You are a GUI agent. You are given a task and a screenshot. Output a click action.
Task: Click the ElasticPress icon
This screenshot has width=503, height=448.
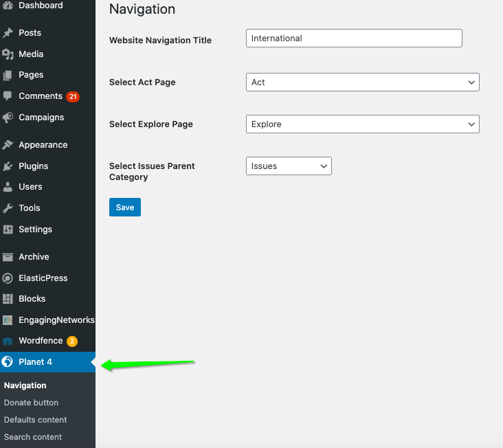point(8,278)
